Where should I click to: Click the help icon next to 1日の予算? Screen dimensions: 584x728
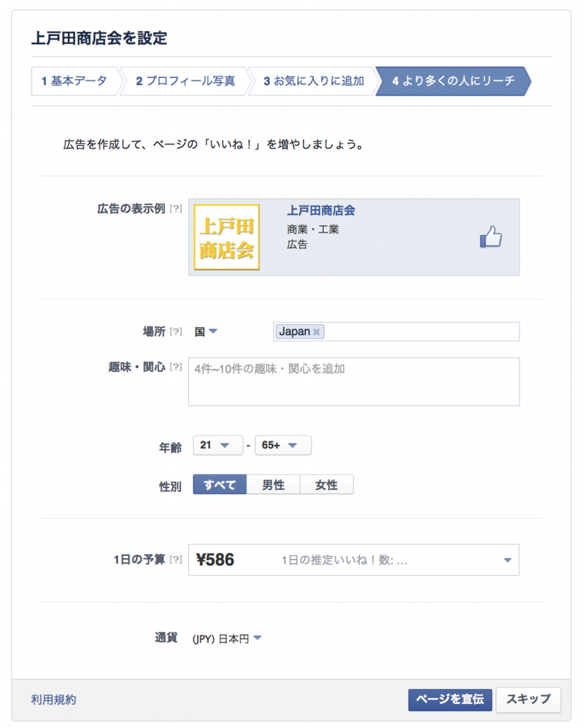pos(176,560)
